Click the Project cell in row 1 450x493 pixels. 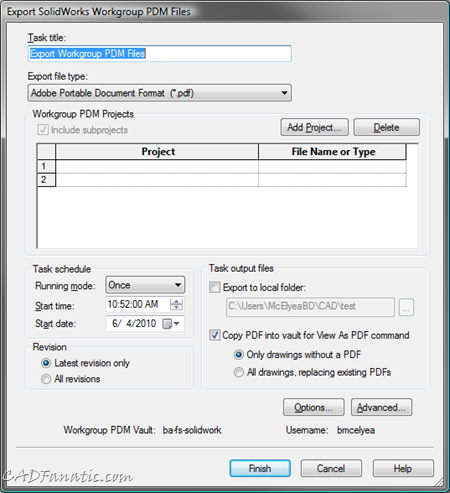(157, 166)
